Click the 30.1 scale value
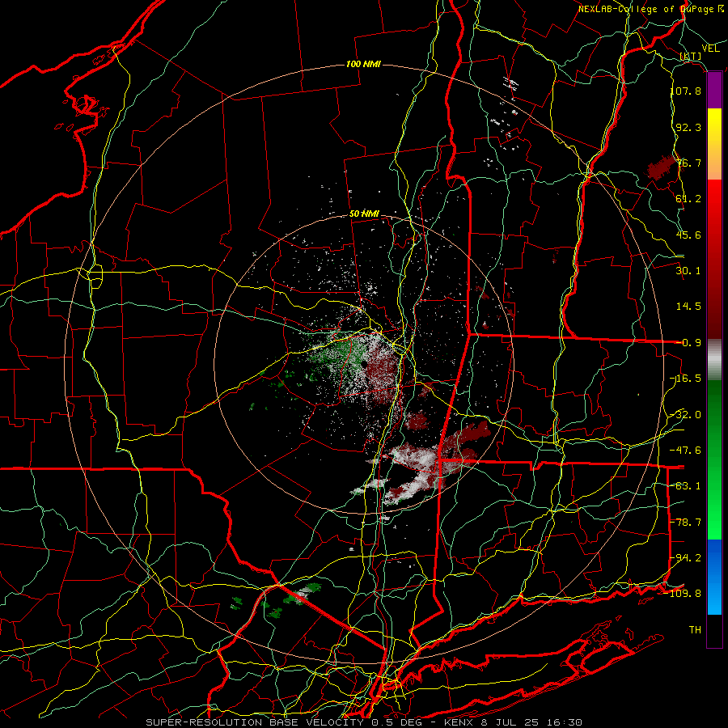Viewport: 728px width, 728px height. (688, 271)
